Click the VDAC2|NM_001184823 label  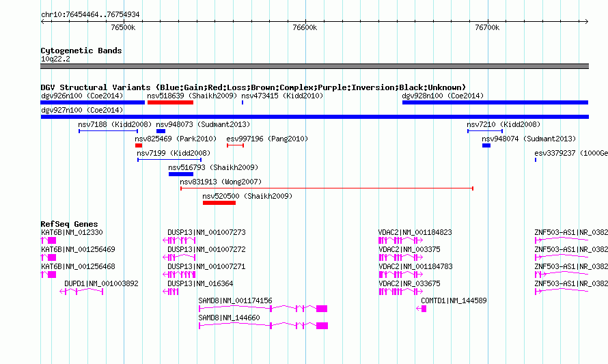pyautogui.click(x=415, y=232)
